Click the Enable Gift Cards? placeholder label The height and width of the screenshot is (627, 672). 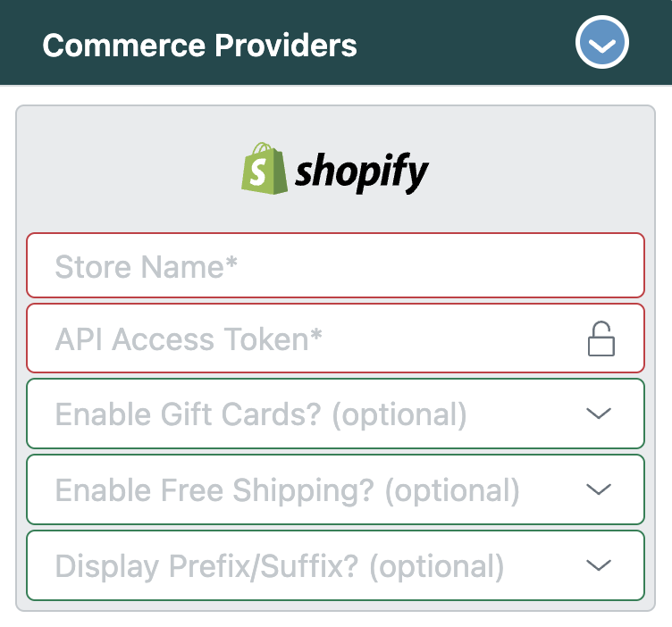tap(189, 414)
